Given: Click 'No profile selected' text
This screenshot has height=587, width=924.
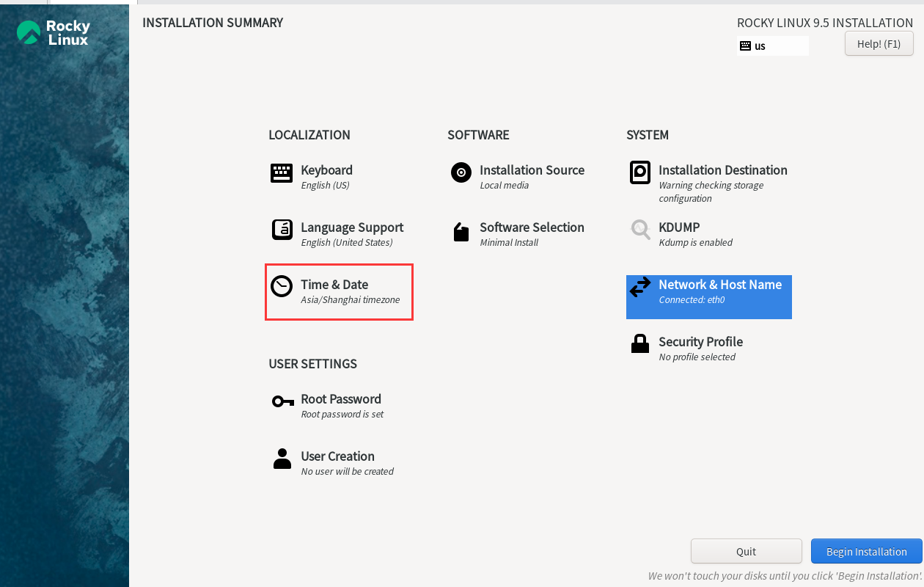Looking at the screenshot, I should (x=697, y=357).
